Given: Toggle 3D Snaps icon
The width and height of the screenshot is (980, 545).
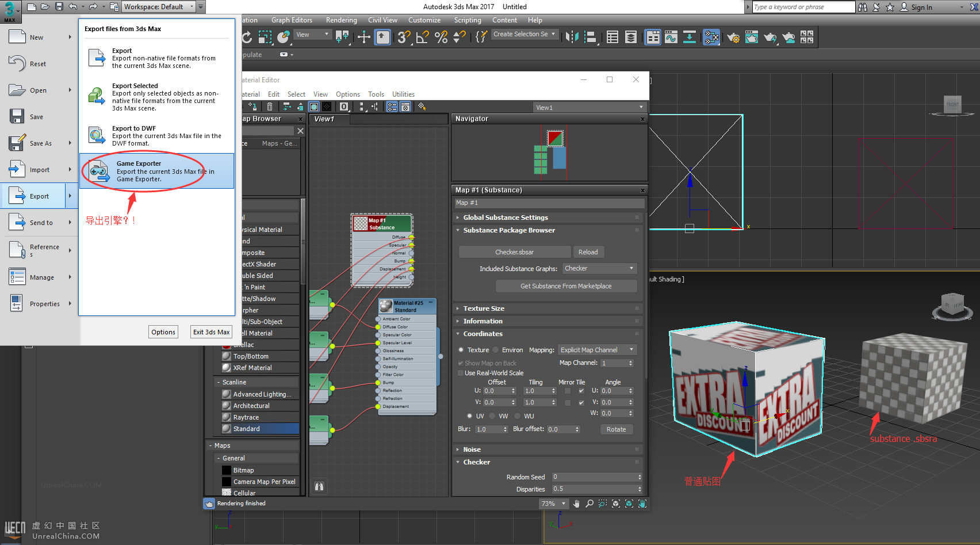Looking at the screenshot, I should (404, 37).
